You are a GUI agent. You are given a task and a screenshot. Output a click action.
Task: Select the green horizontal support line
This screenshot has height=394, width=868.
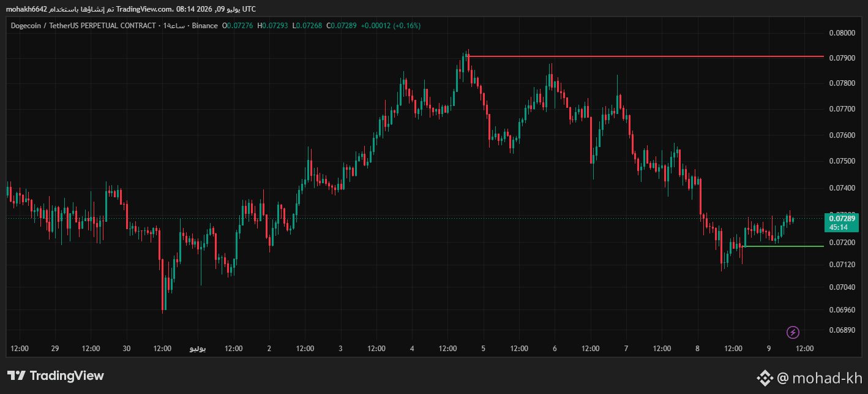tap(784, 246)
